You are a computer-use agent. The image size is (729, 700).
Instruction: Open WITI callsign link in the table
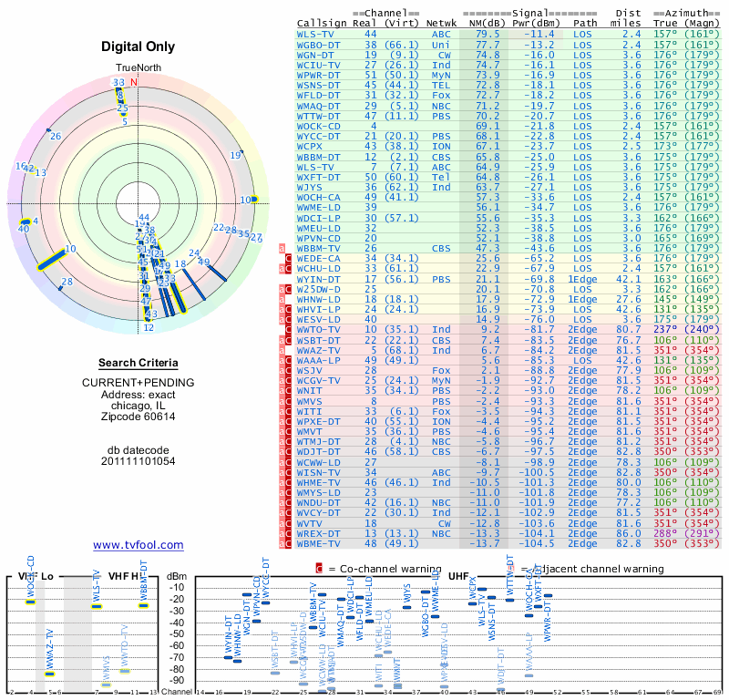[x=309, y=411]
